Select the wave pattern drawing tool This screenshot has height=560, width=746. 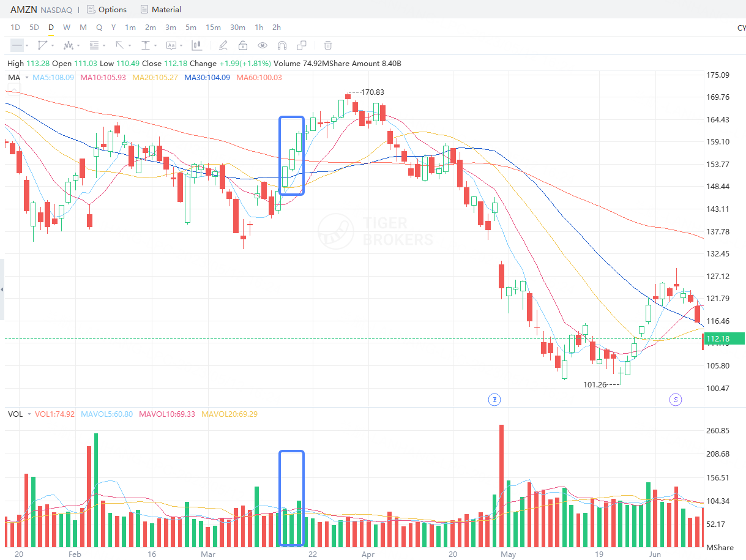point(69,45)
